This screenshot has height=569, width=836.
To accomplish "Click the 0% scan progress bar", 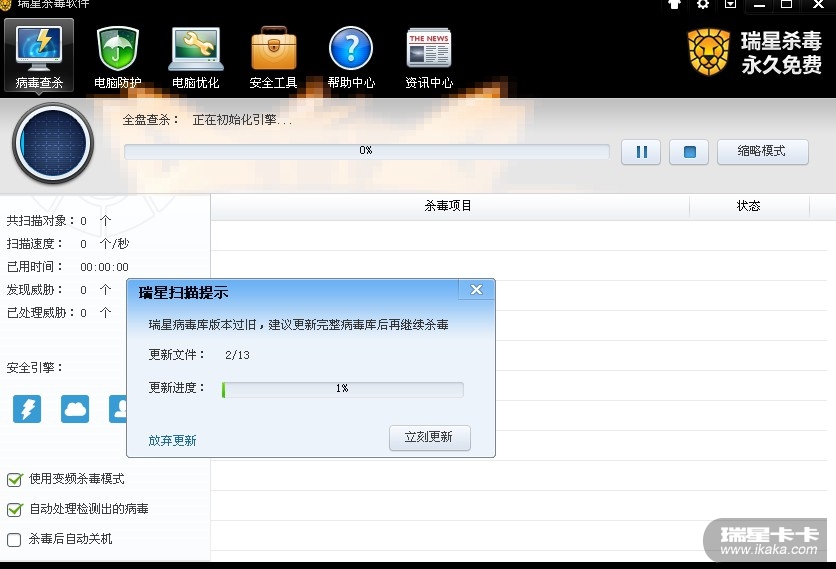I will pos(366,151).
